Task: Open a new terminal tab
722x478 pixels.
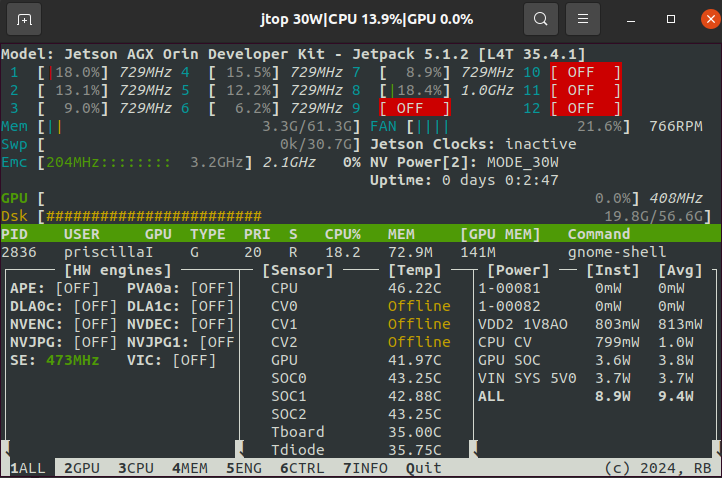Action: (x=24, y=19)
